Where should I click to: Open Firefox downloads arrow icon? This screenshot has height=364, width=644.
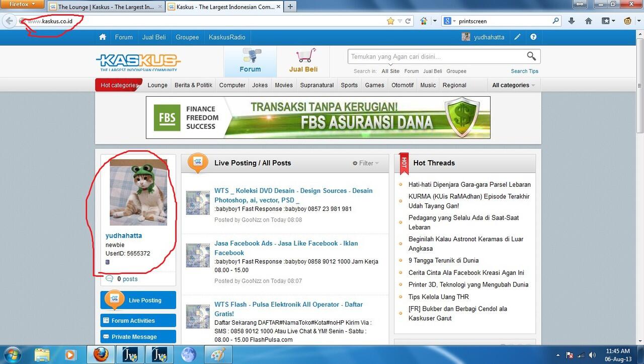[571, 21]
